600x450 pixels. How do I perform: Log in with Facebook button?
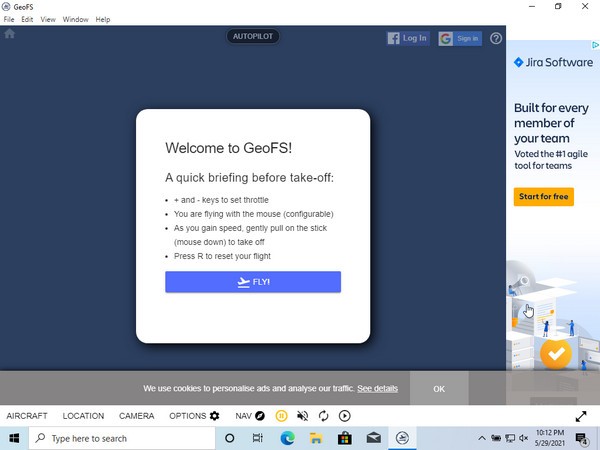(408, 38)
